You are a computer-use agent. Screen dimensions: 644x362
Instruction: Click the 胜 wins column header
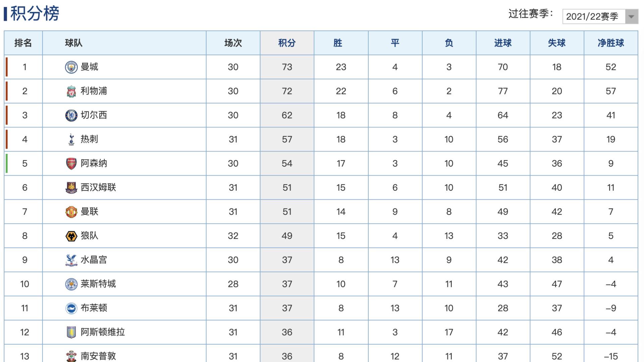[x=338, y=43]
